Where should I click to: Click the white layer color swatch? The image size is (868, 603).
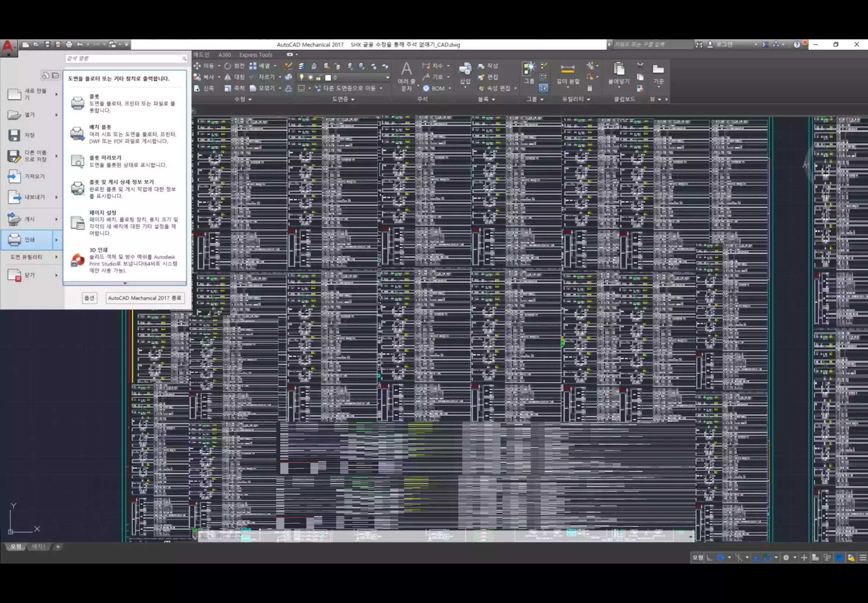[328, 78]
